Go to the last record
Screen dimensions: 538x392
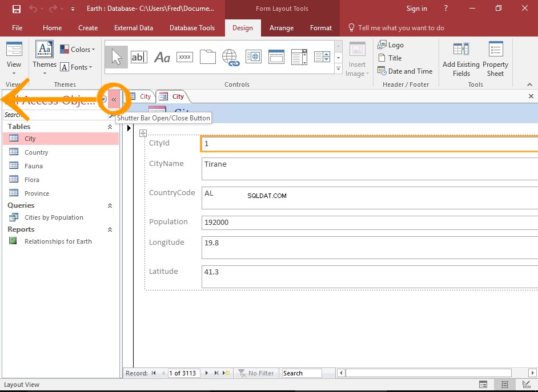point(216,373)
